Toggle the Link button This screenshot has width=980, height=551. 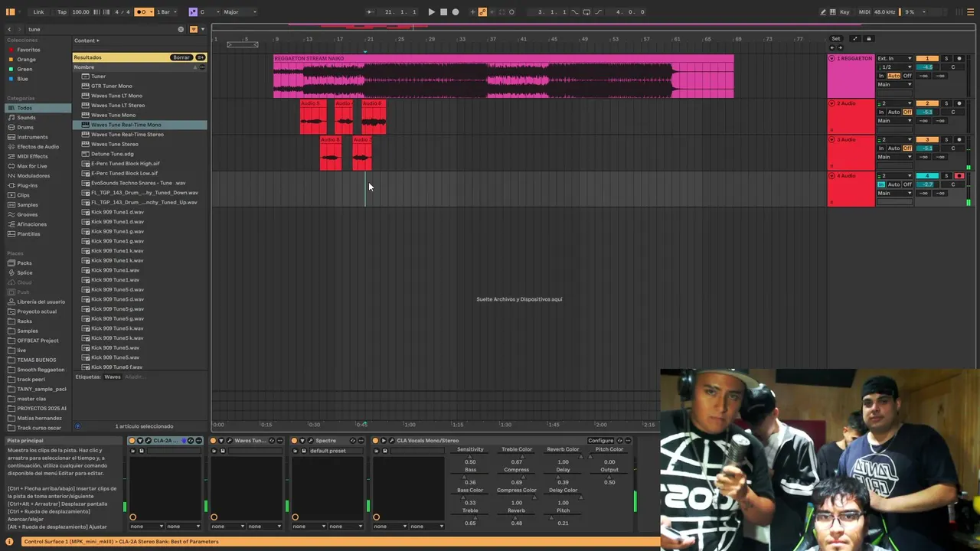pos(38,11)
